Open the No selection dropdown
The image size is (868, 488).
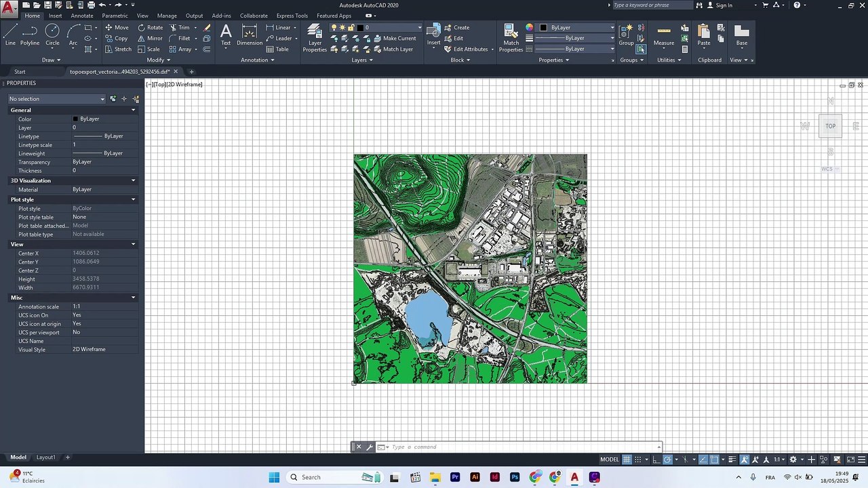(x=57, y=99)
